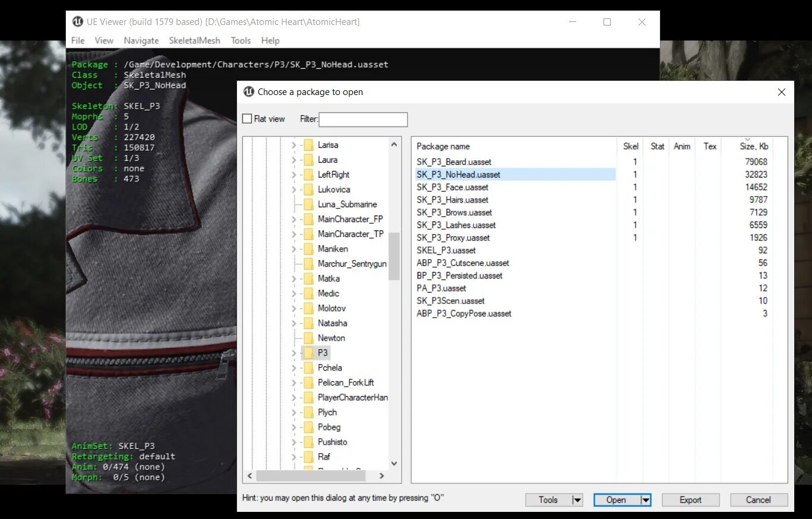
Task: Expand the Lukovica tree node
Action: click(293, 189)
